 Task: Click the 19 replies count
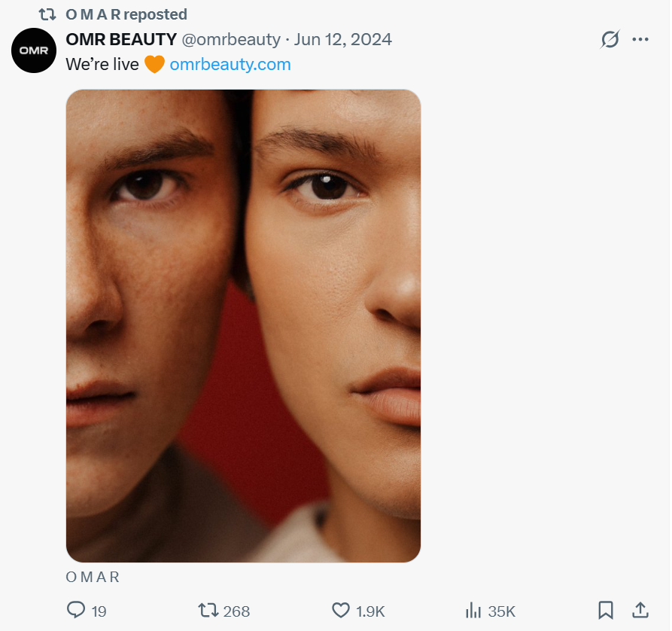coord(99,611)
